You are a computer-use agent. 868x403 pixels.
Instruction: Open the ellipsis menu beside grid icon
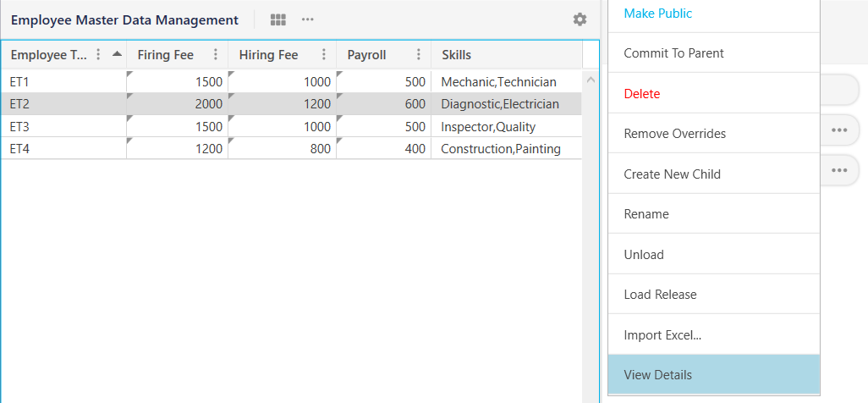308,20
